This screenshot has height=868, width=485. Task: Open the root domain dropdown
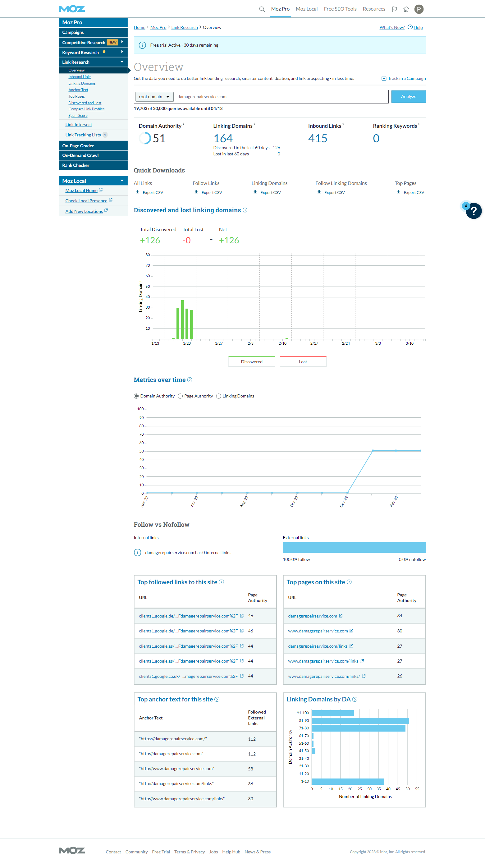click(154, 97)
